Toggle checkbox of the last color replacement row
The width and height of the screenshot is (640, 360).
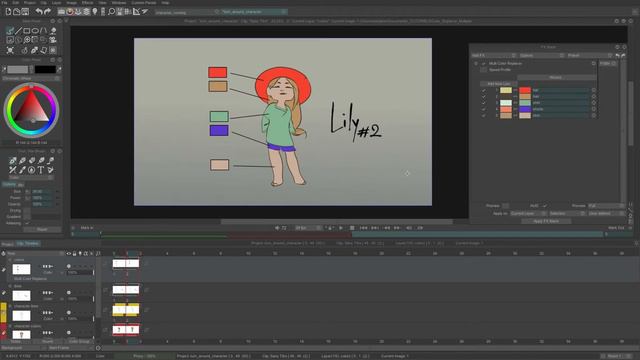click(484, 116)
